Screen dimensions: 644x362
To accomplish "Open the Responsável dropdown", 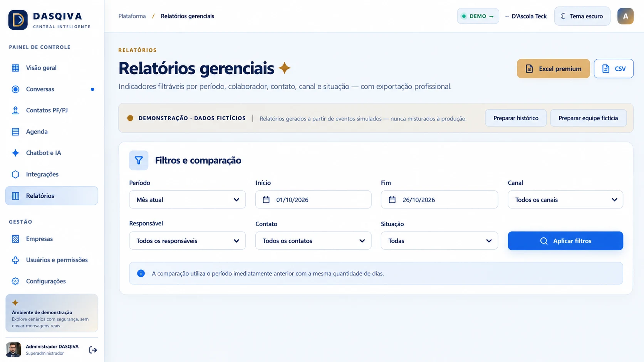I will pos(188,241).
